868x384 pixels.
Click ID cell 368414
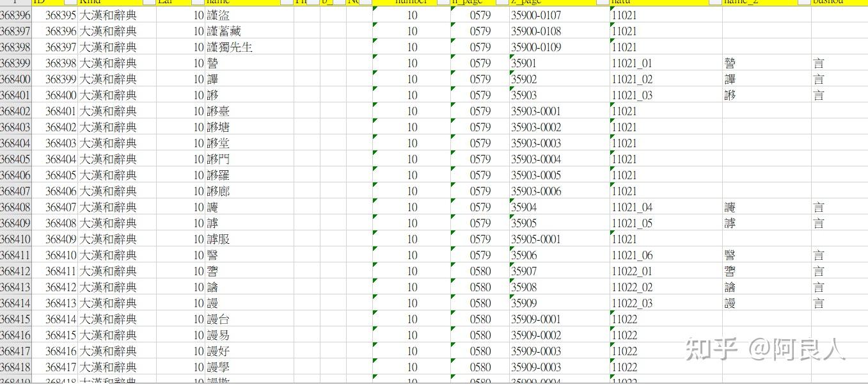(x=55, y=319)
